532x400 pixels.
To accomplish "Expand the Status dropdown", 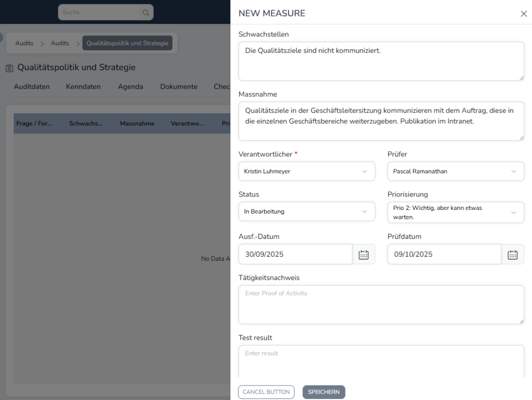I will pyautogui.click(x=307, y=212).
